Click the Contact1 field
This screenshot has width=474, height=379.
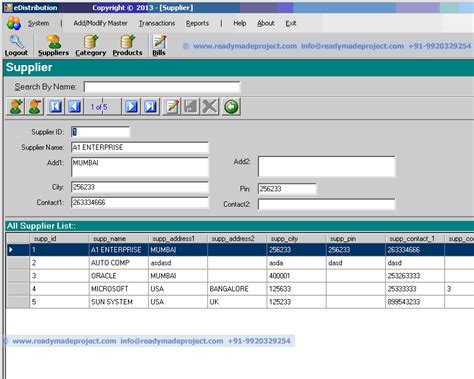click(140, 202)
